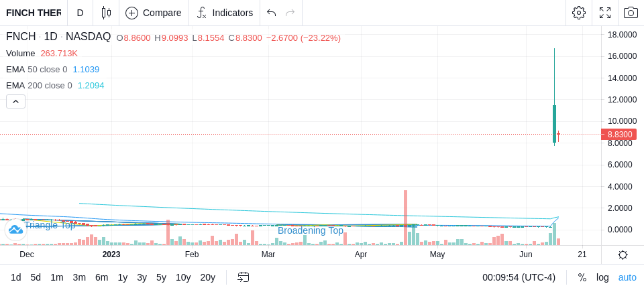
Task: Collapse the indicator legend with chevron
Action: [x=15, y=101]
